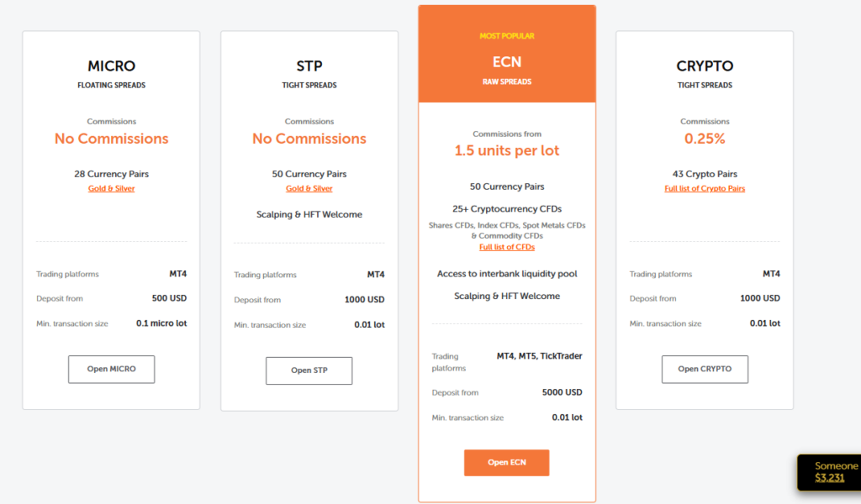
Task: Click the MICRO account heading
Action: tap(111, 66)
